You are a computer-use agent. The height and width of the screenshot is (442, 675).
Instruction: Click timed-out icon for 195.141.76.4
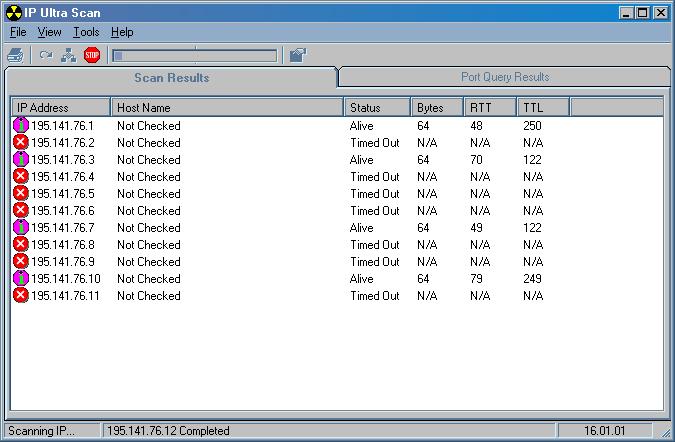point(21,176)
